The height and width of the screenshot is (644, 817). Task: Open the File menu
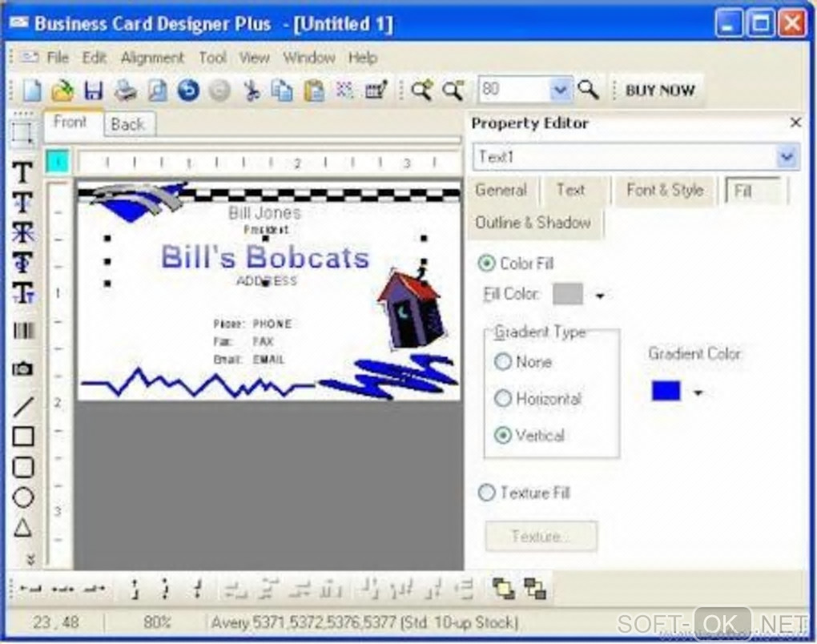[58, 58]
